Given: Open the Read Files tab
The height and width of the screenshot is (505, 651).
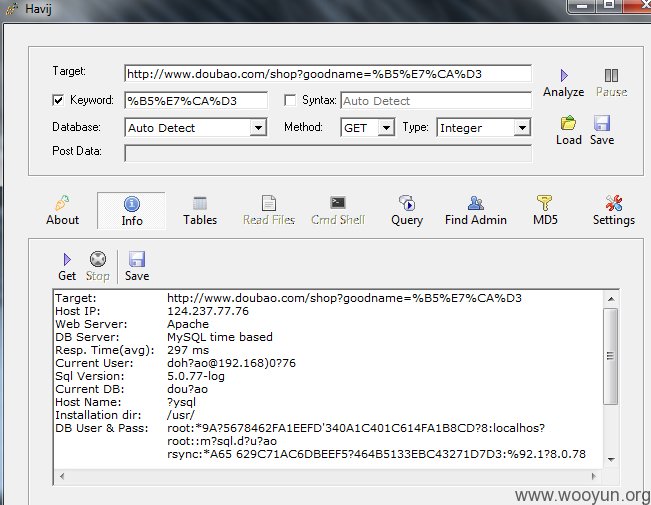Looking at the screenshot, I should pos(269,211).
